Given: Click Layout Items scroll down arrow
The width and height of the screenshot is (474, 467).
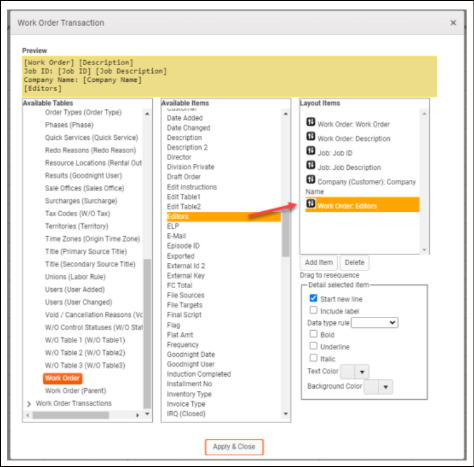Looking at the screenshot, I should [x=424, y=250].
